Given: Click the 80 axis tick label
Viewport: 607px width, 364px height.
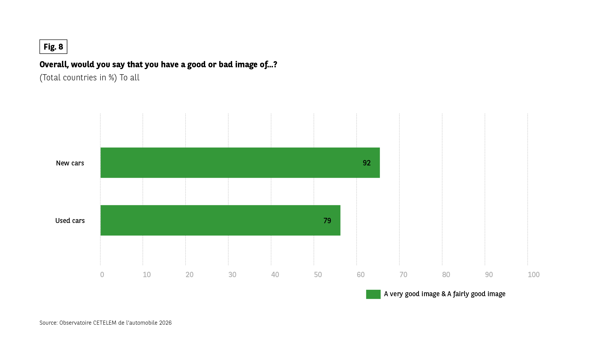Looking at the screenshot, I should 446,275.
